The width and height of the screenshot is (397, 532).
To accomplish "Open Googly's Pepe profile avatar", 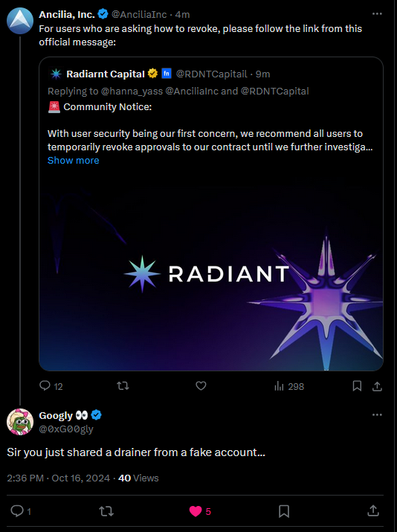I will [20, 422].
